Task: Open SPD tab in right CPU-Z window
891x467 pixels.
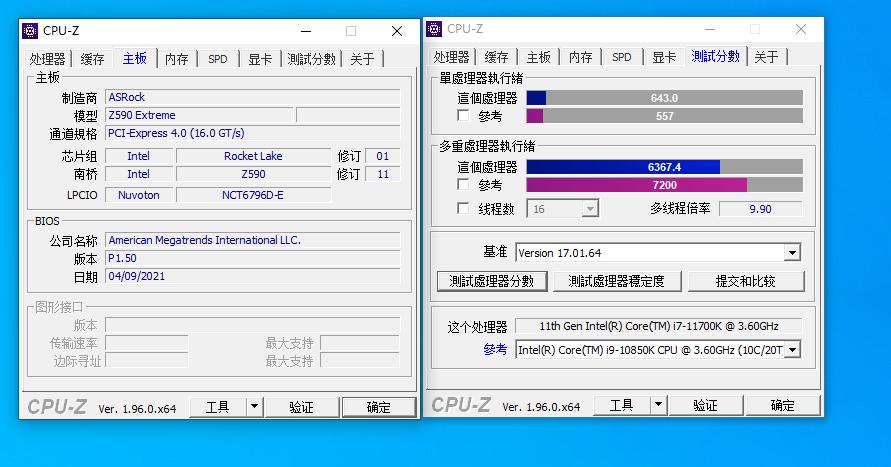Action: pos(622,57)
